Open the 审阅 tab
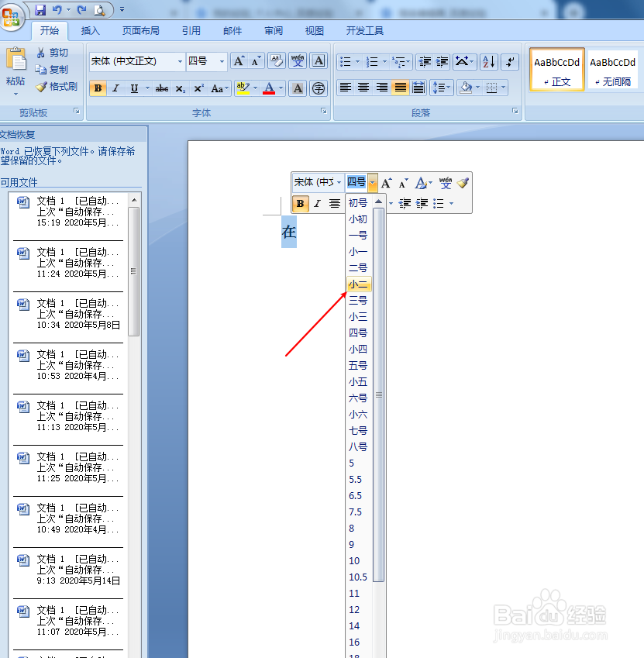The height and width of the screenshot is (658, 644). click(274, 31)
